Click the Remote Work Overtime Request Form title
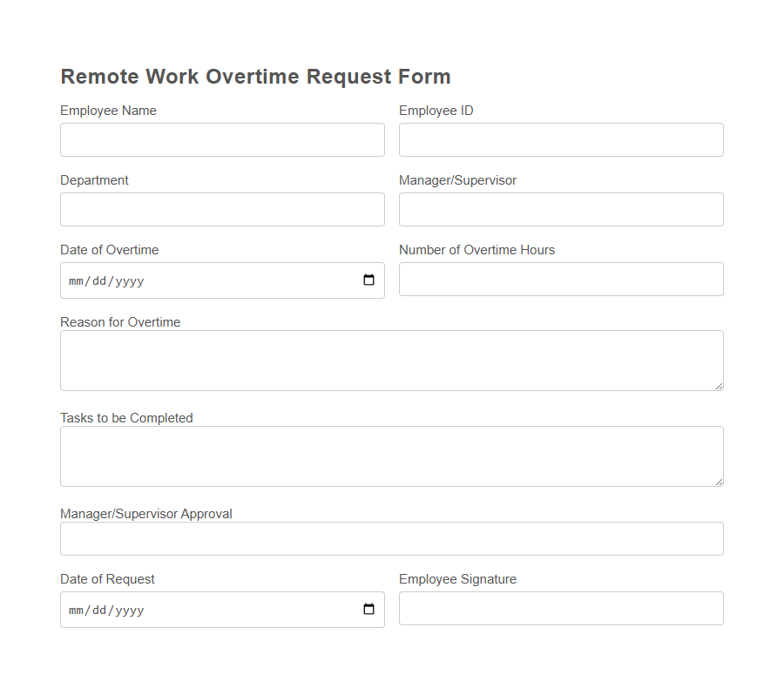 pos(255,77)
